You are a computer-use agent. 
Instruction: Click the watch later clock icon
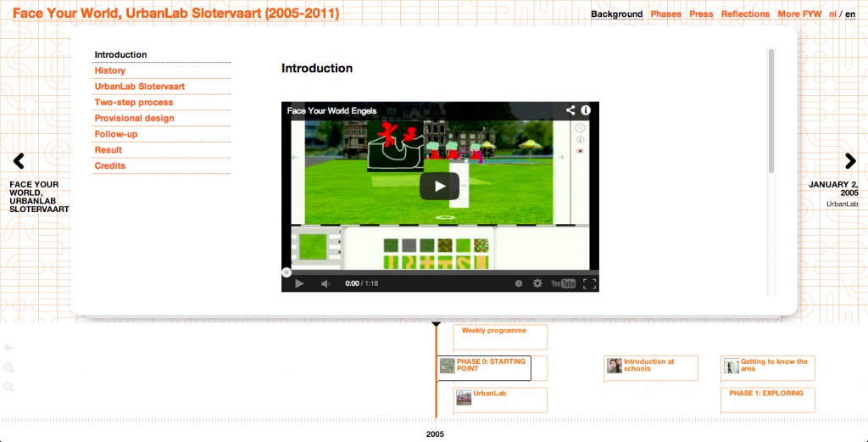click(519, 283)
